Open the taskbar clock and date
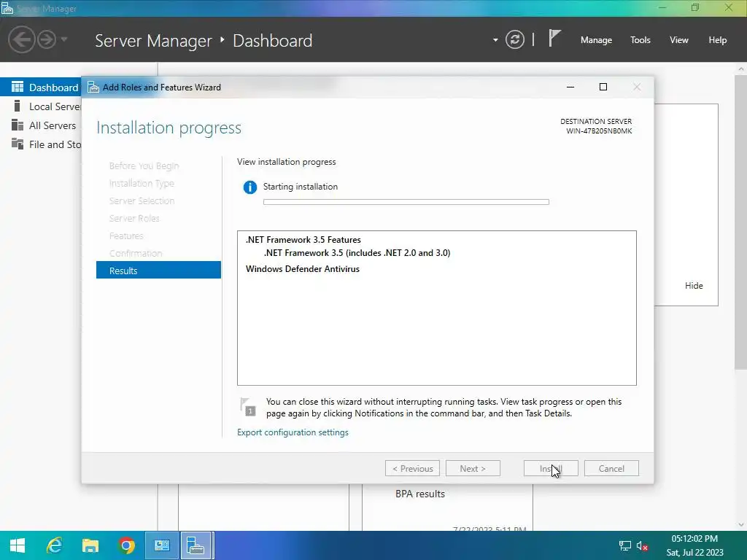This screenshot has width=747, height=560. click(694, 545)
